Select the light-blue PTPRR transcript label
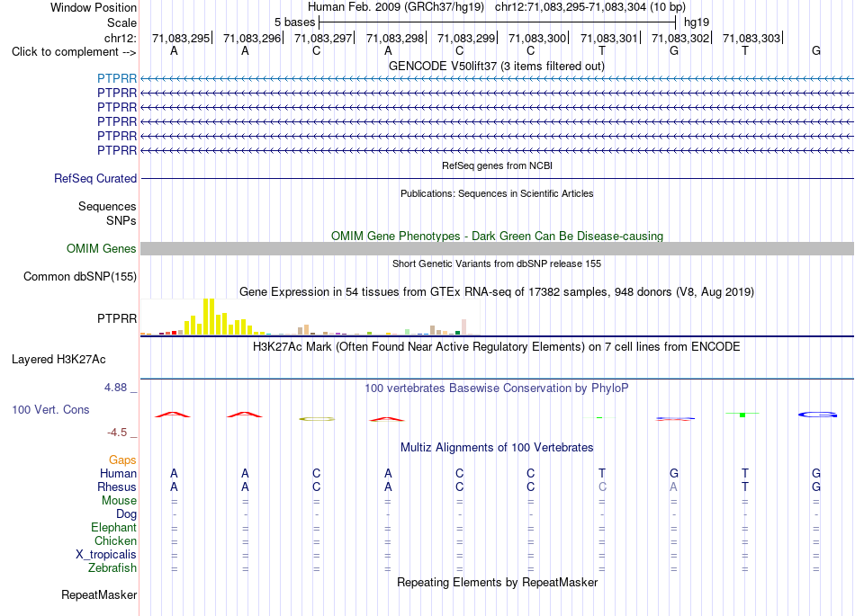 point(117,79)
